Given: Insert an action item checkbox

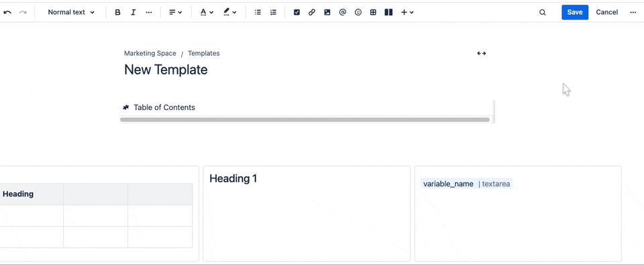Looking at the screenshot, I should pyautogui.click(x=297, y=12).
